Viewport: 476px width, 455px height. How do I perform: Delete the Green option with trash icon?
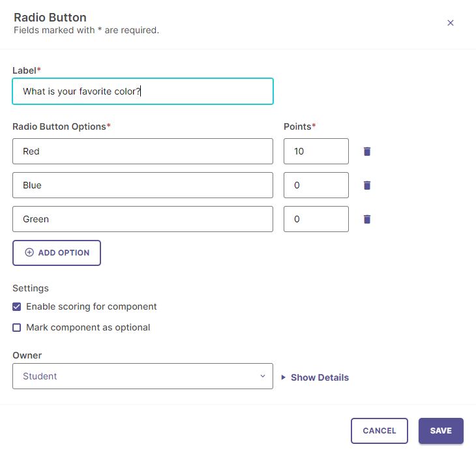pyautogui.click(x=367, y=219)
